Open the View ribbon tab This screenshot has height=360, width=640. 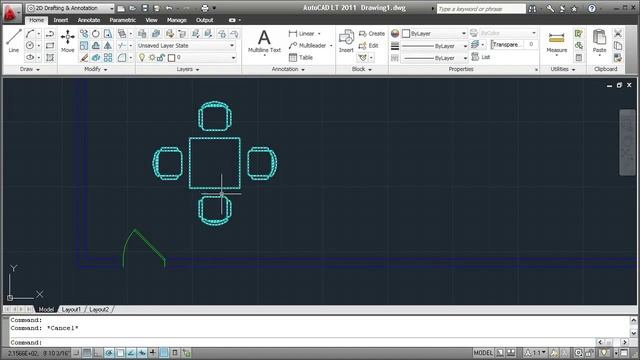tap(151, 20)
